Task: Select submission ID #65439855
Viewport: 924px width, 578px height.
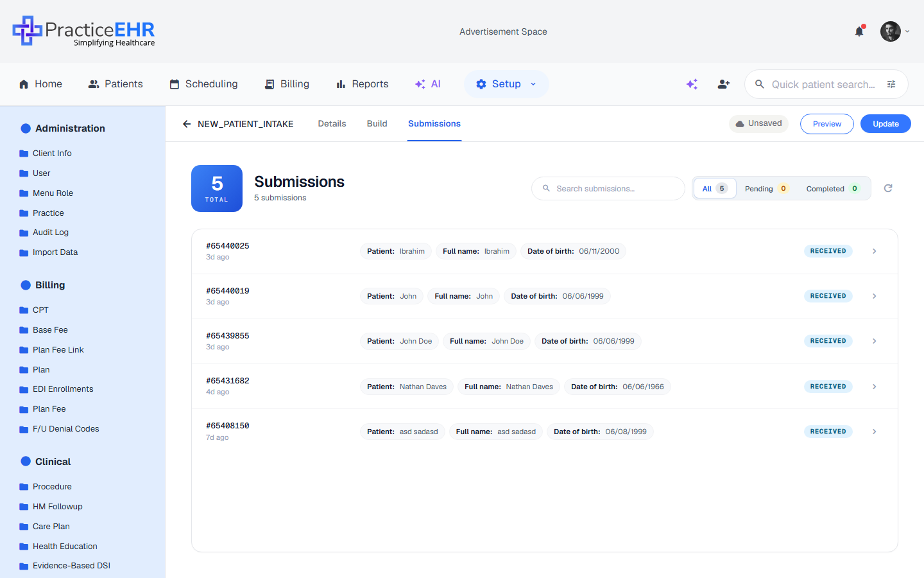Action: click(x=228, y=336)
